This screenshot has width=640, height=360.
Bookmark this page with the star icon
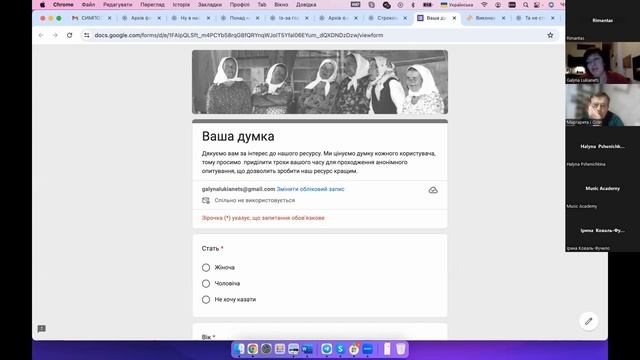pos(550,36)
